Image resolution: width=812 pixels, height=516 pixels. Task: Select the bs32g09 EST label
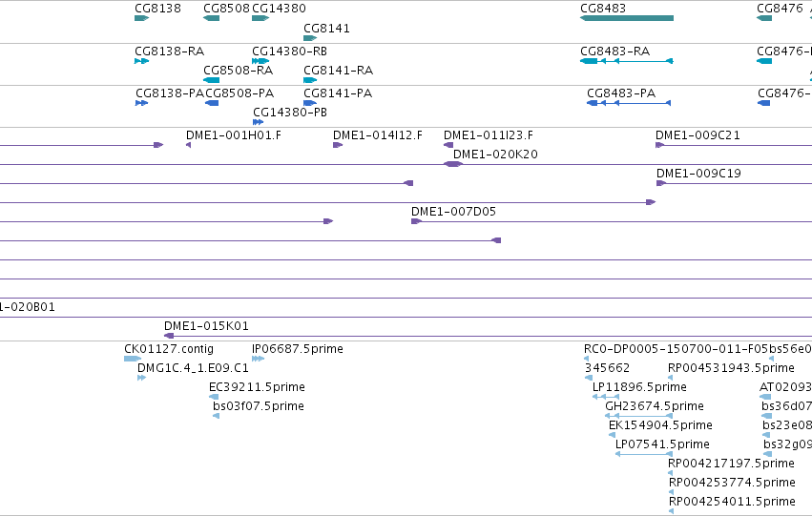tap(787, 444)
